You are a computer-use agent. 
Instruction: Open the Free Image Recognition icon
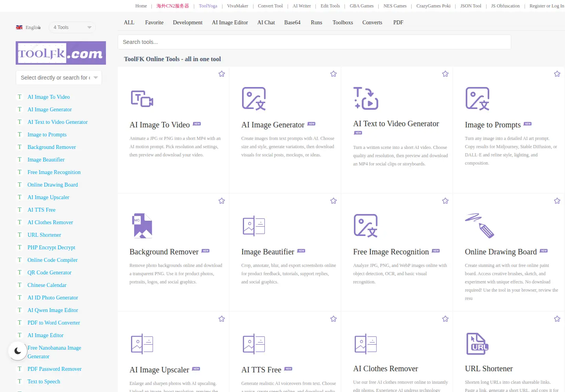(x=366, y=226)
